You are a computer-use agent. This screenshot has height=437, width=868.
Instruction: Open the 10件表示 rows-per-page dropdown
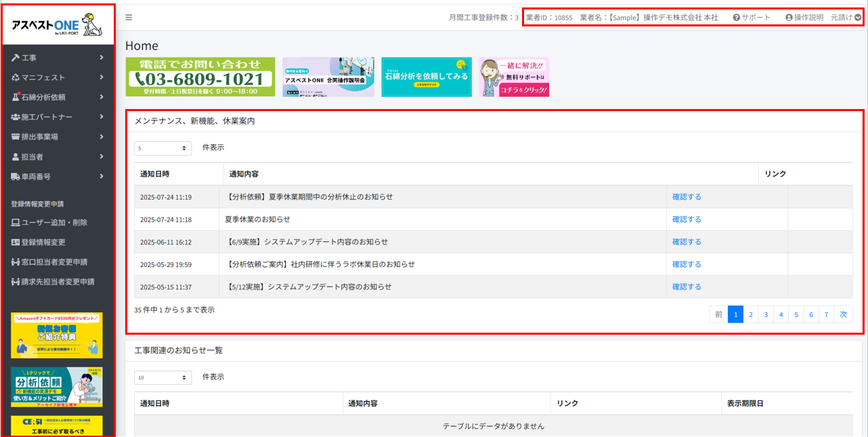[x=162, y=377]
